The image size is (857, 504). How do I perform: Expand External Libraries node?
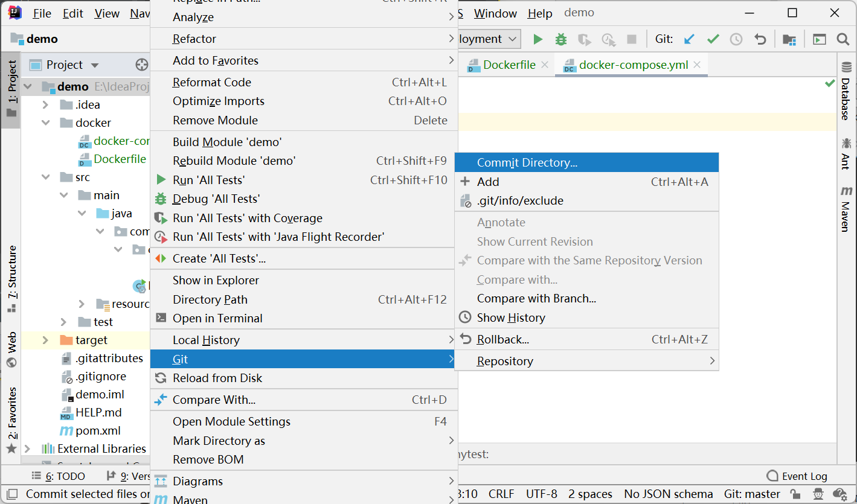[27, 448]
